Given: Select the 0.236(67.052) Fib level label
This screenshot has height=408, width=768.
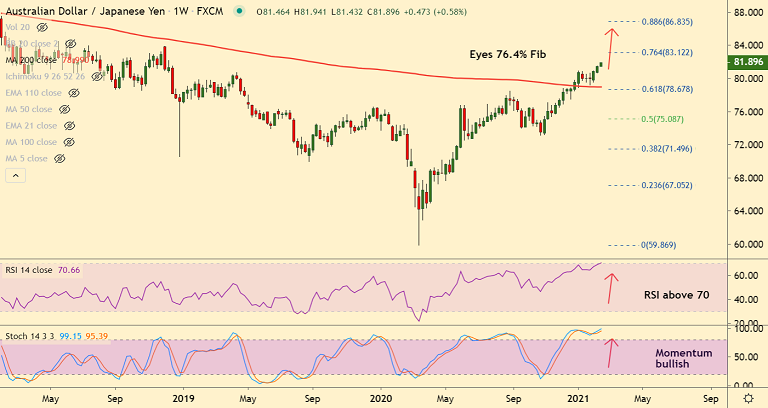Looking at the screenshot, I should (x=667, y=185).
